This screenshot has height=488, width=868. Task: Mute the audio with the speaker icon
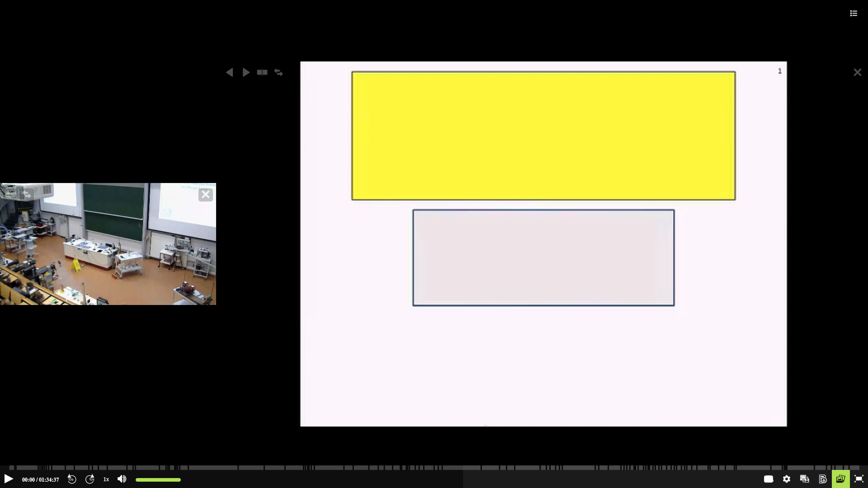point(122,479)
